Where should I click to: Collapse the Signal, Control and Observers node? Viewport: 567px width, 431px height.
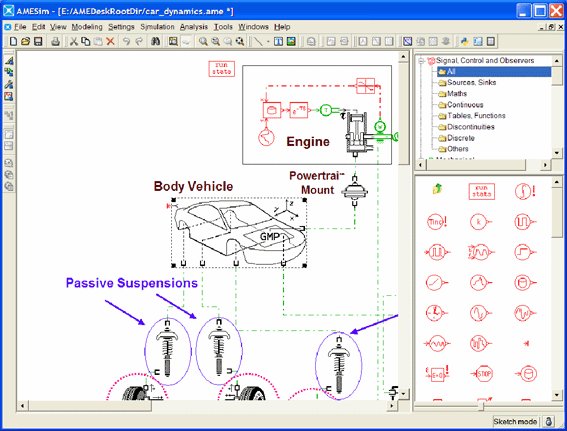click(421, 61)
